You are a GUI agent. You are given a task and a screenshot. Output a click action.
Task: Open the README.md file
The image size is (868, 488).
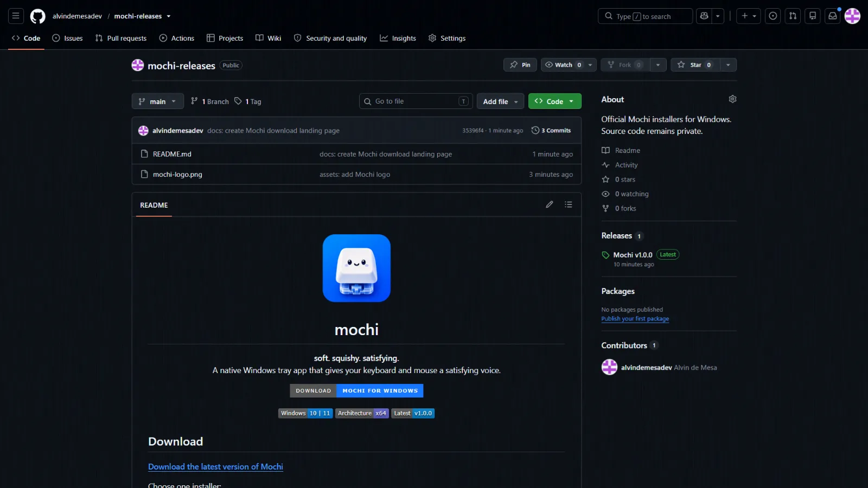click(x=172, y=154)
